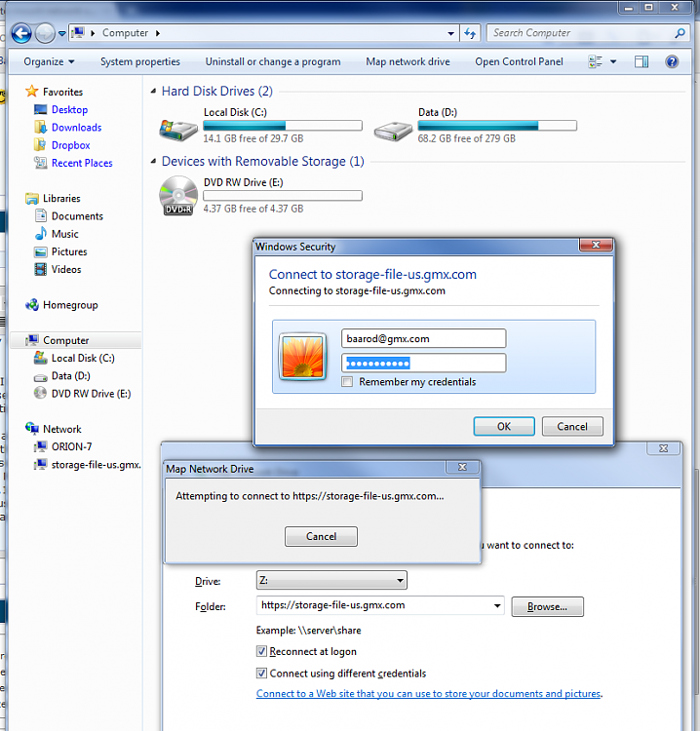Click magnifier icon in Search Computer box
Screen dimensions: 700x731
tap(680, 33)
